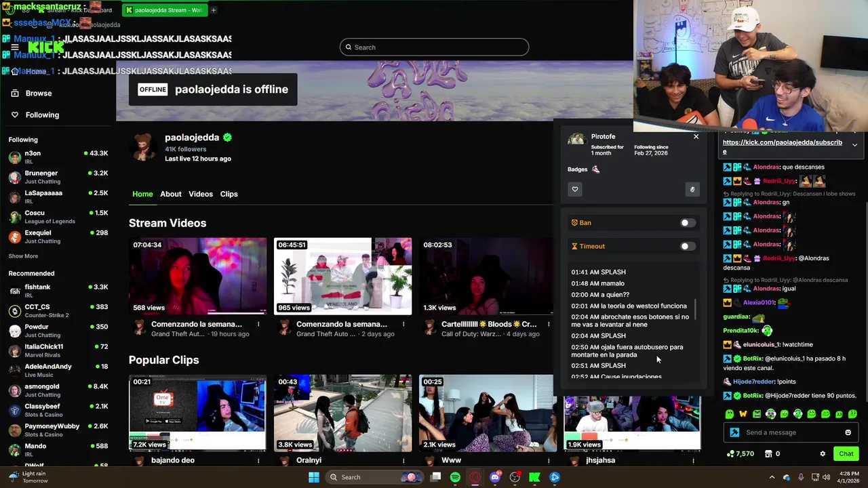Toggle the Ban switch for Pirotofe
868x488 pixels.
coord(688,222)
